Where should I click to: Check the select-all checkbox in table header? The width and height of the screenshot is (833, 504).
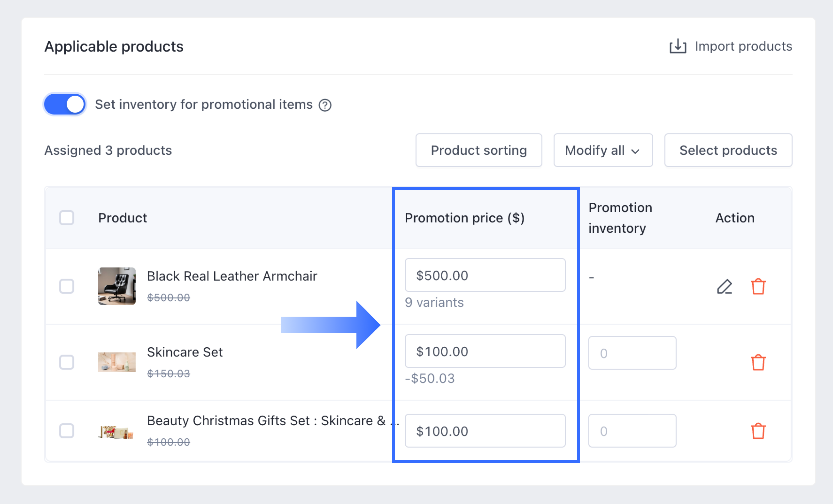click(x=67, y=218)
